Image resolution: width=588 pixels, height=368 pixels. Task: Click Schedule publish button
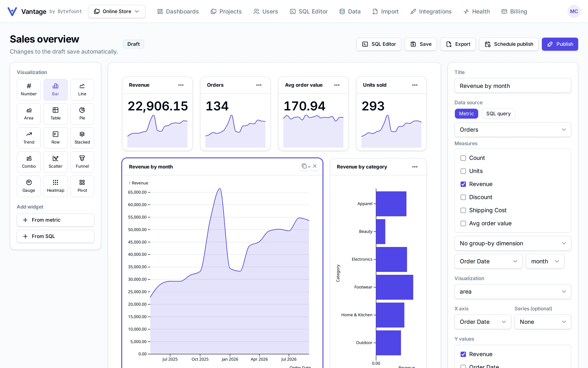click(x=509, y=44)
